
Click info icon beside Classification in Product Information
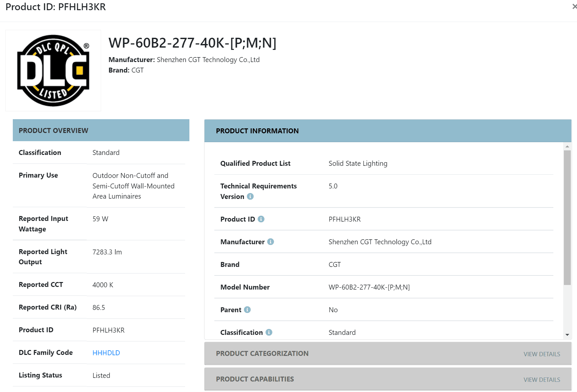[x=269, y=332]
